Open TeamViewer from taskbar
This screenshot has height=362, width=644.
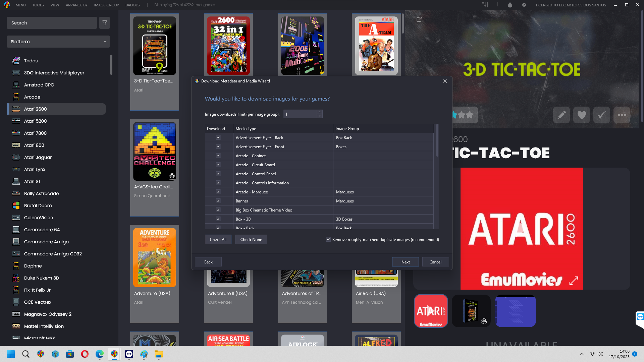pos(129,354)
